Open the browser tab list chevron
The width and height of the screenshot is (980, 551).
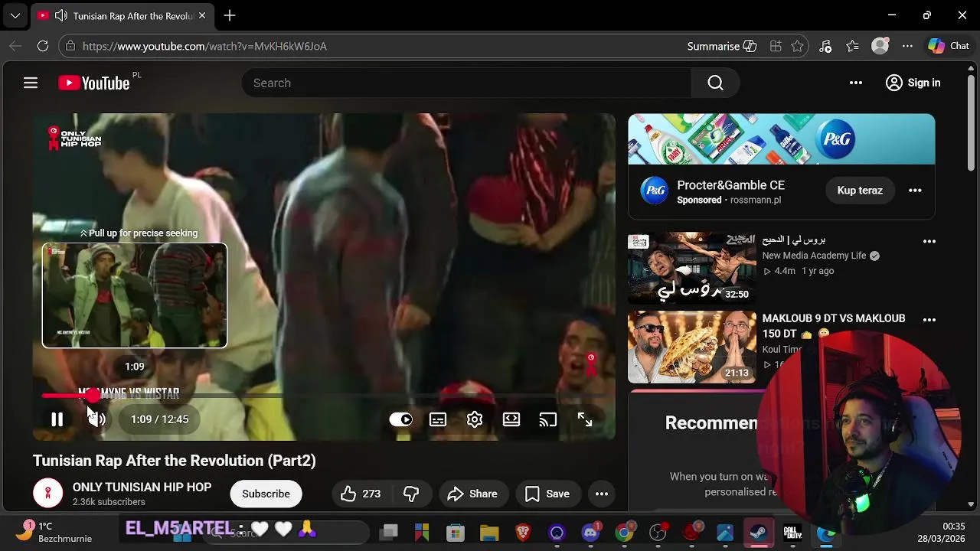(x=15, y=15)
